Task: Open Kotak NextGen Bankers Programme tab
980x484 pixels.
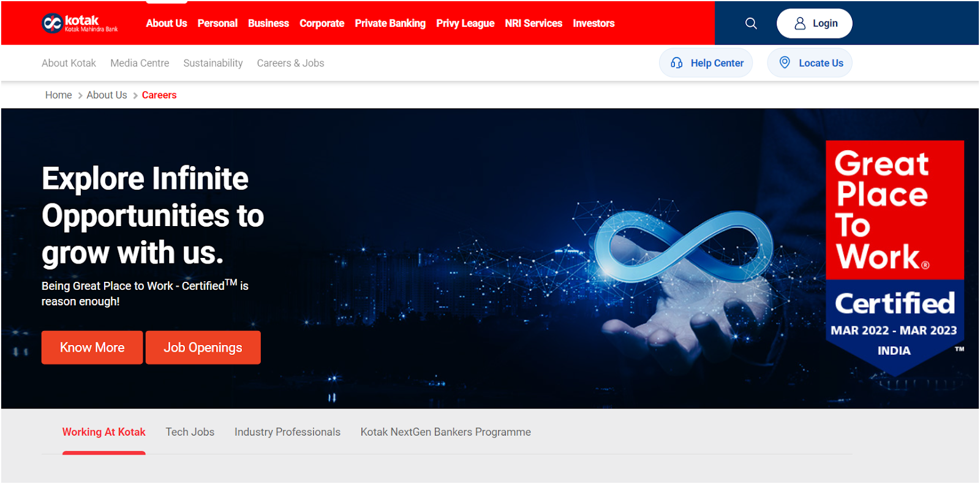Action: (445, 432)
